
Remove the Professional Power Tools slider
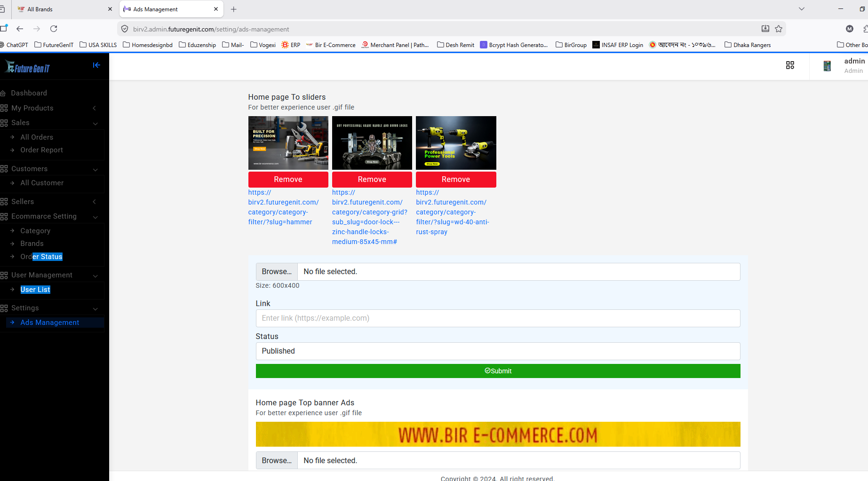click(x=456, y=180)
